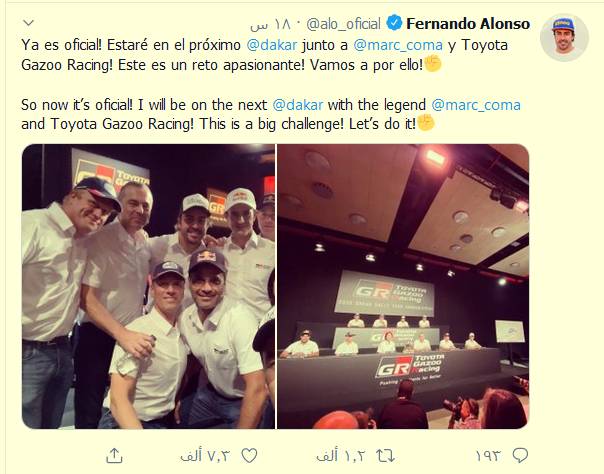Click the Fernando Alonso display name

tap(468, 24)
